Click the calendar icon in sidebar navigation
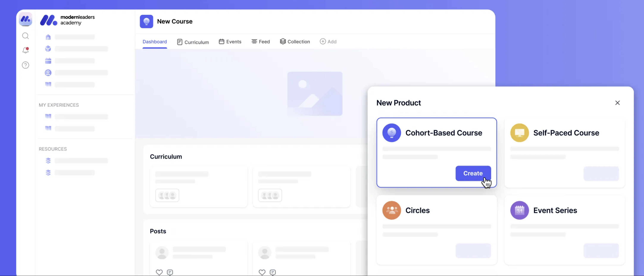 [x=48, y=61]
